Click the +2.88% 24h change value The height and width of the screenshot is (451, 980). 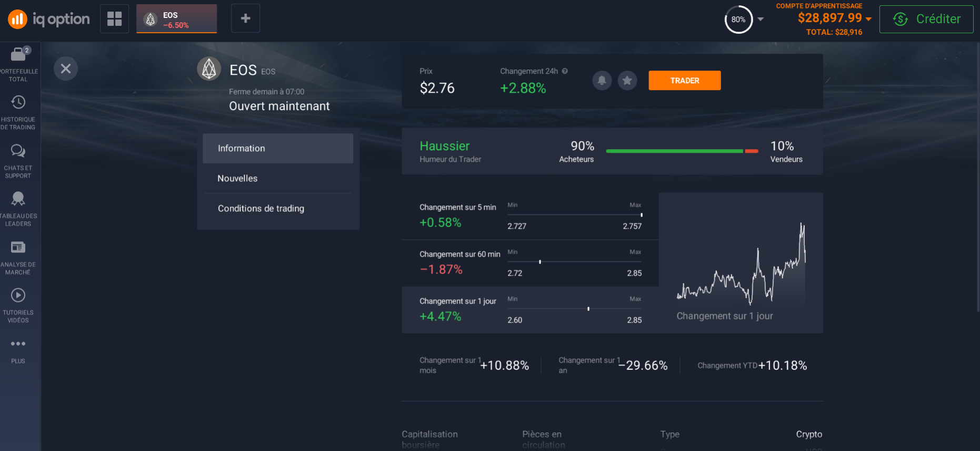pos(523,88)
